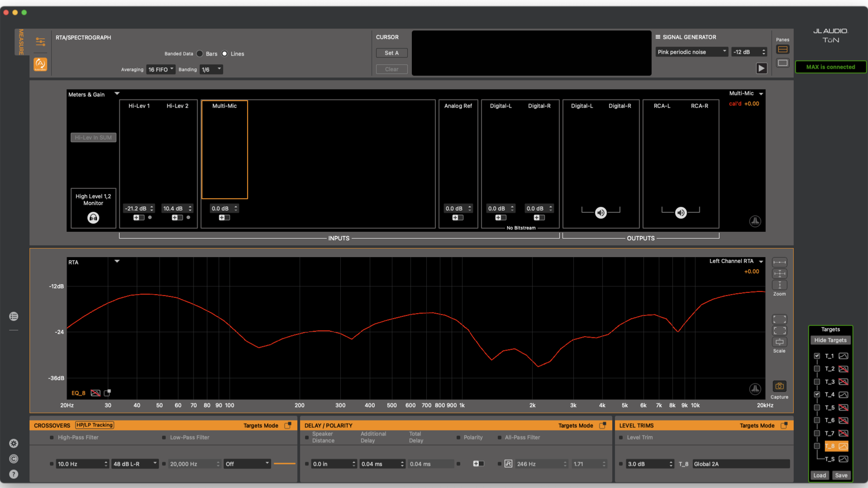
Task: Select the T_8 target row
Action: [x=836, y=446]
